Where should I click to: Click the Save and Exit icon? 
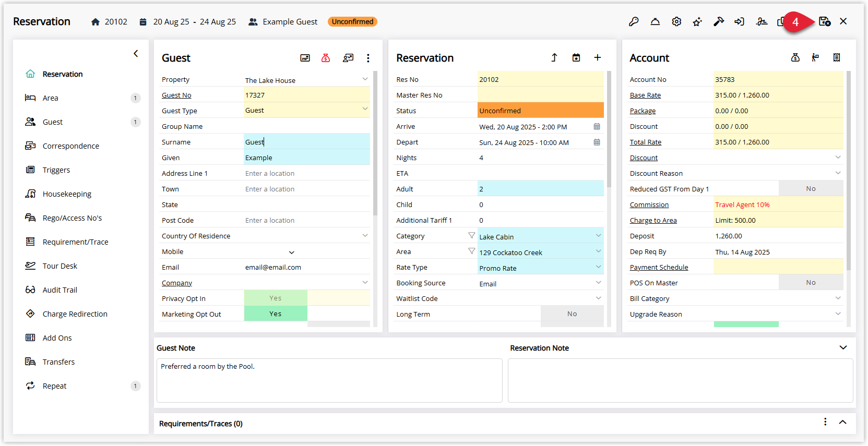coord(825,21)
